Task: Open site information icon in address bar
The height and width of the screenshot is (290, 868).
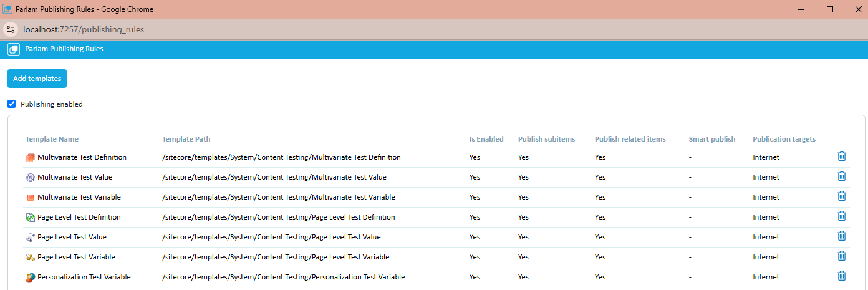Action: (11, 29)
